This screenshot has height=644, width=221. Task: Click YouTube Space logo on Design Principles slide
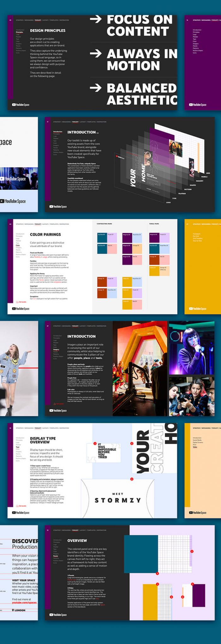tap(21, 105)
